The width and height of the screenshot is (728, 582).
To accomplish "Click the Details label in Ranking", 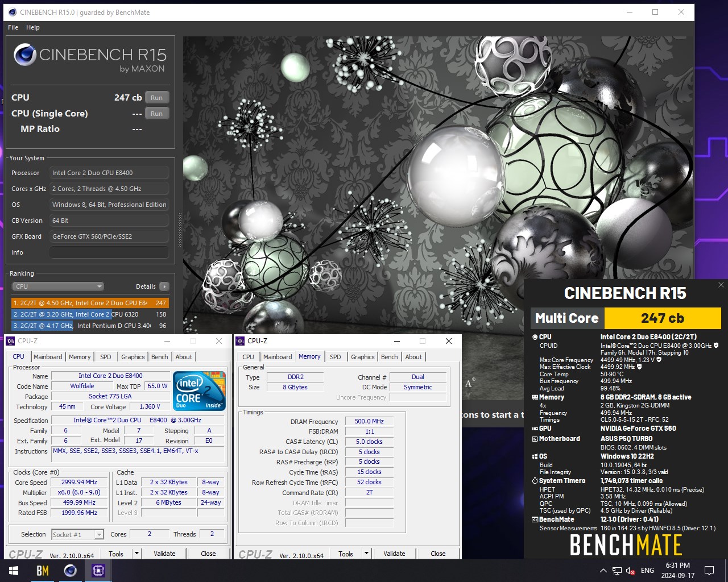I will [x=146, y=286].
